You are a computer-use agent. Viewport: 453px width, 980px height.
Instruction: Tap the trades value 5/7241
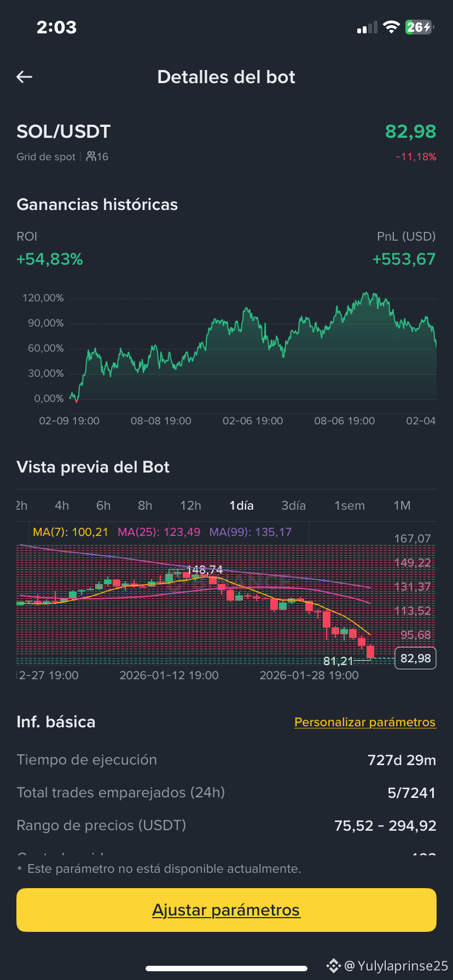coord(411,793)
